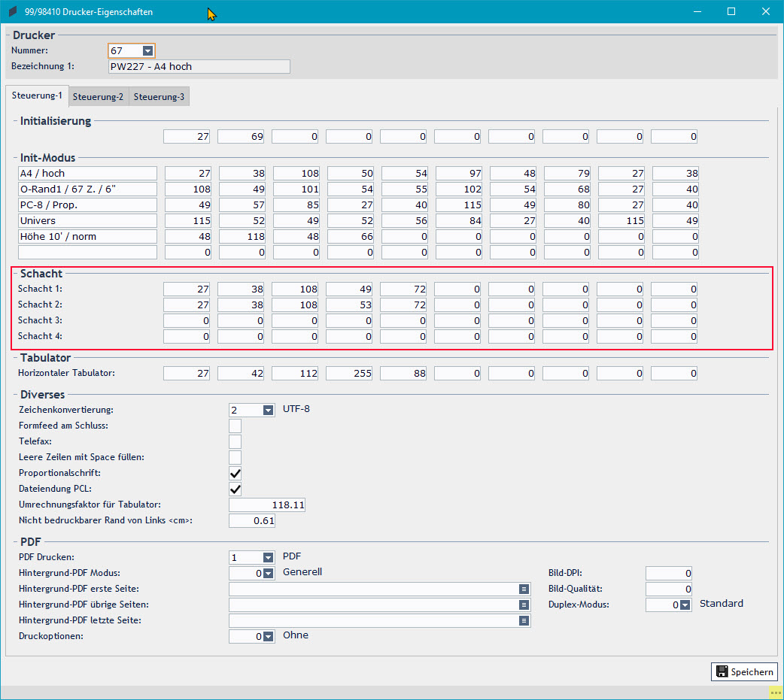Screen dimensions: 784x700
Task: Select the Horizontaler Tabulator field containing 42
Action: click(241, 374)
